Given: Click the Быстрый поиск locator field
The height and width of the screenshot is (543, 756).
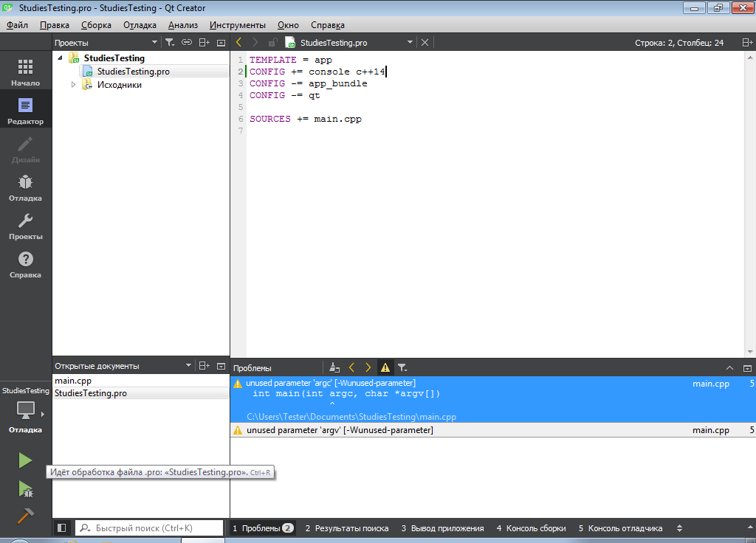Looking at the screenshot, I should (x=149, y=528).
